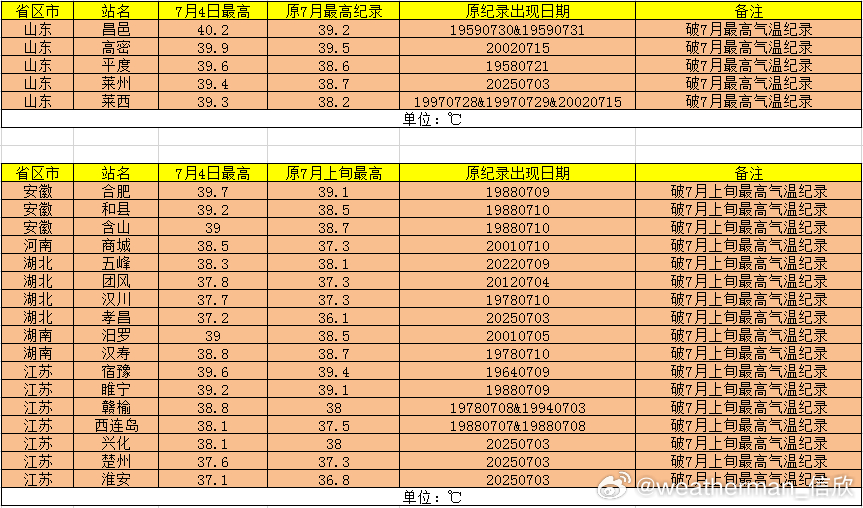Select the 楚州 station cell
This screenshot has width=863, height=508.
click(116, 461)
